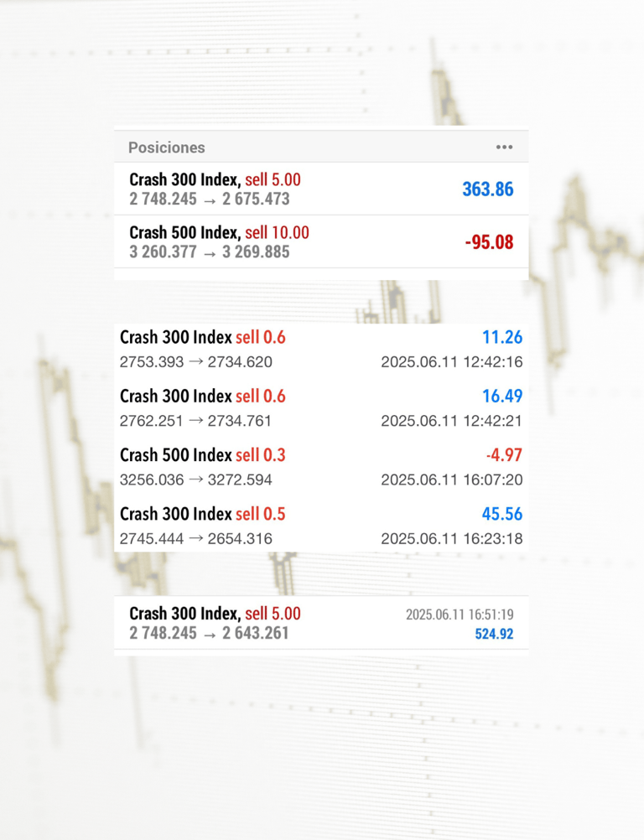Select the Crash 300 sell 0.6 trade at 12:42:21
Image resolution: width=644 pixels, height=840 pixels.
coord(321,408)
